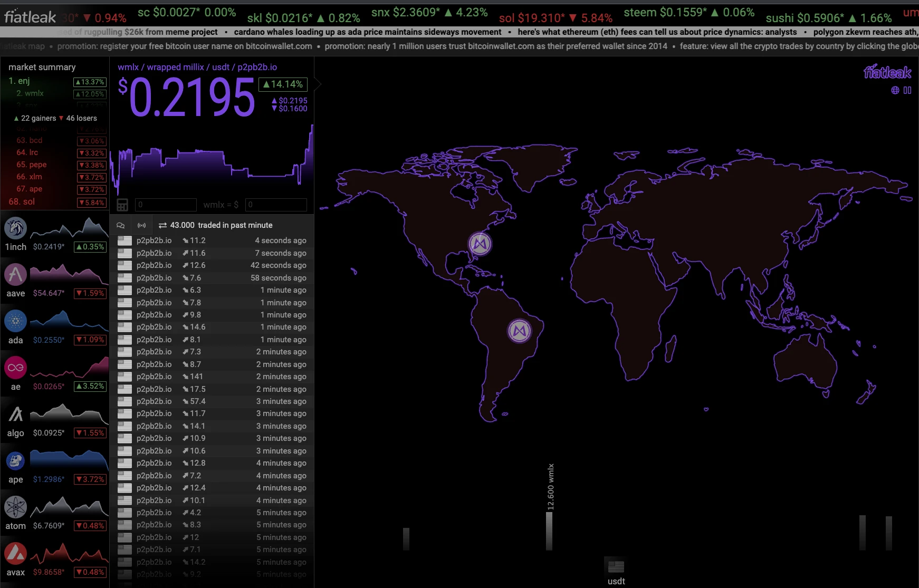The width and height of the screenshot is (919, 588).
Task: Click the 14.14% price change badge
Action: click(283, 84)
